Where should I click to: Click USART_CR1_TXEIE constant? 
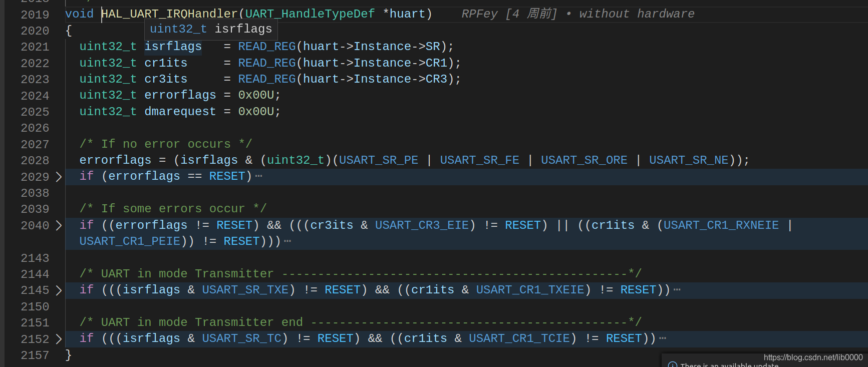(530, 290)
